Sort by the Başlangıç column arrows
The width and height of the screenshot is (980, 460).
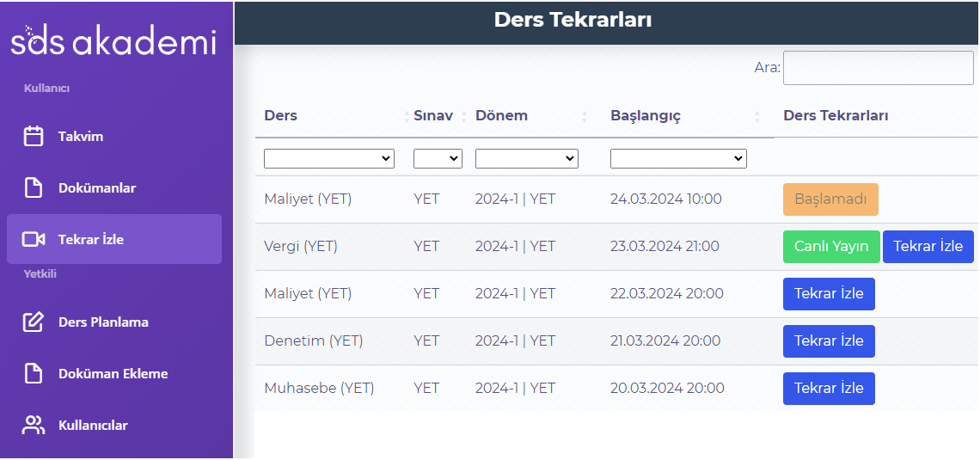pos(756,116)
